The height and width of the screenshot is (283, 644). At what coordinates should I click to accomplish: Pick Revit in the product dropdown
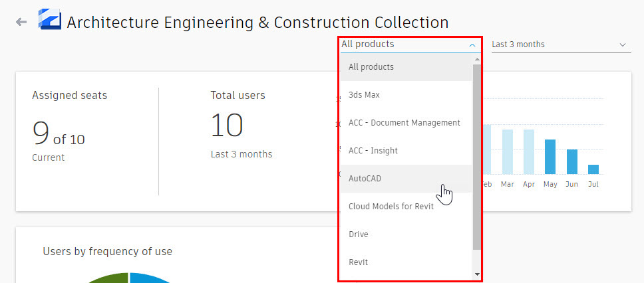[x=406, y=262]
